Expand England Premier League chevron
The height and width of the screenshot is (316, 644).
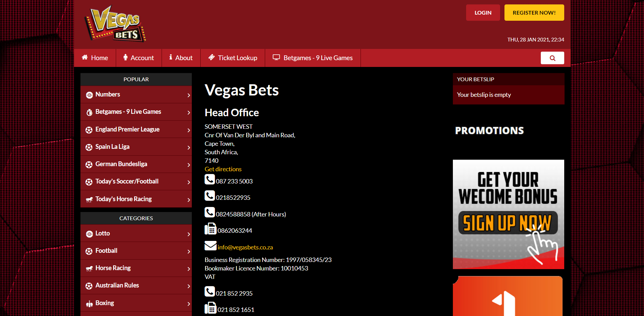click(x=189, y=130)
